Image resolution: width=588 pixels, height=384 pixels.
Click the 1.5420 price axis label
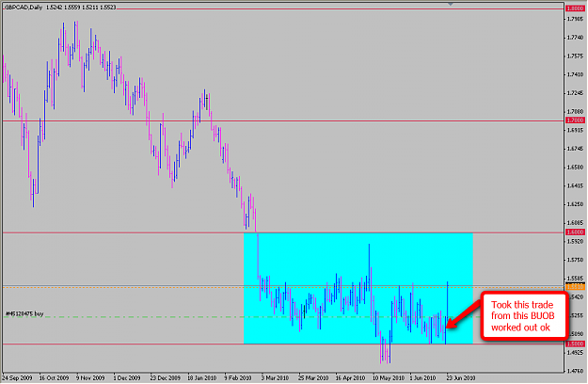(576, 297)
